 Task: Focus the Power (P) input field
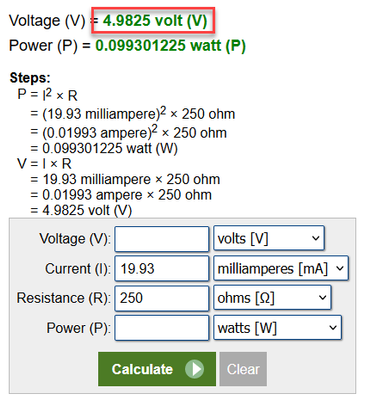pyautogui.click(x=162, y=328)
